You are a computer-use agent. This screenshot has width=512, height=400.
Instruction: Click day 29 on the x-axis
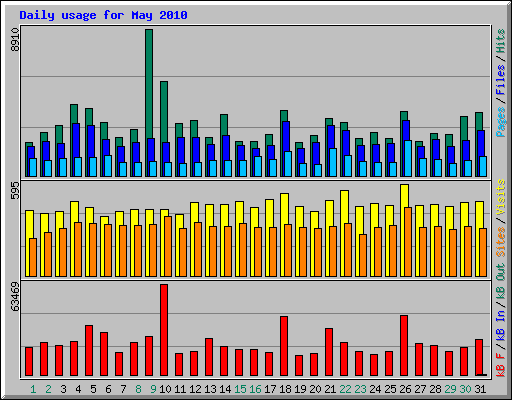pyautogui.click(x=450, y=389)
